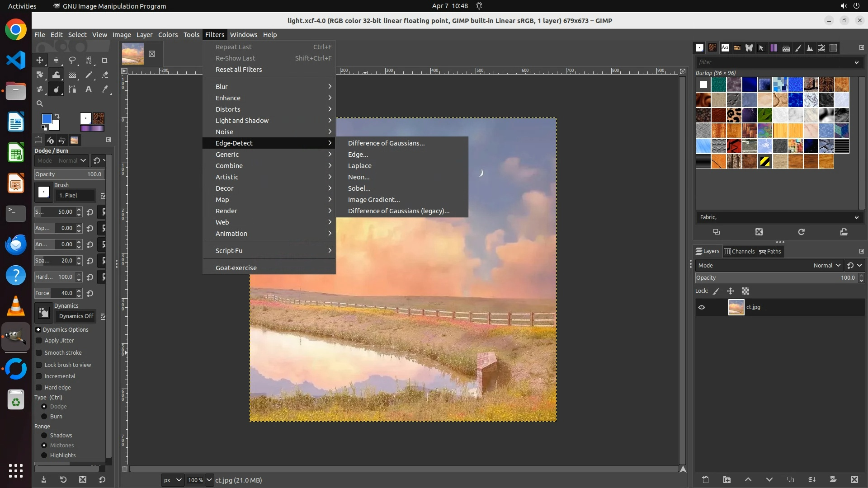Select the Eraser tool
Viewport: 868px width, 488px height.
(x=105, y=75)
